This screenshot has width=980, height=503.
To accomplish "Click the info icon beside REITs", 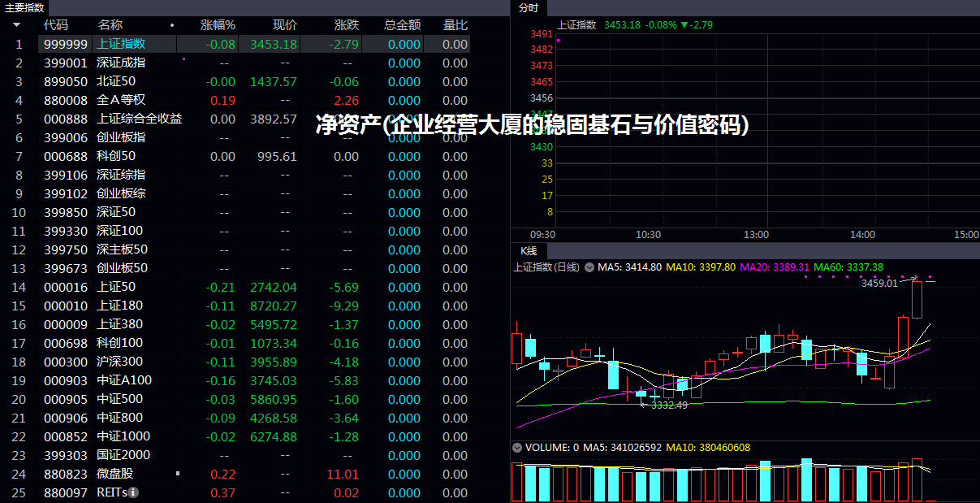I will (x=133, y=492).
